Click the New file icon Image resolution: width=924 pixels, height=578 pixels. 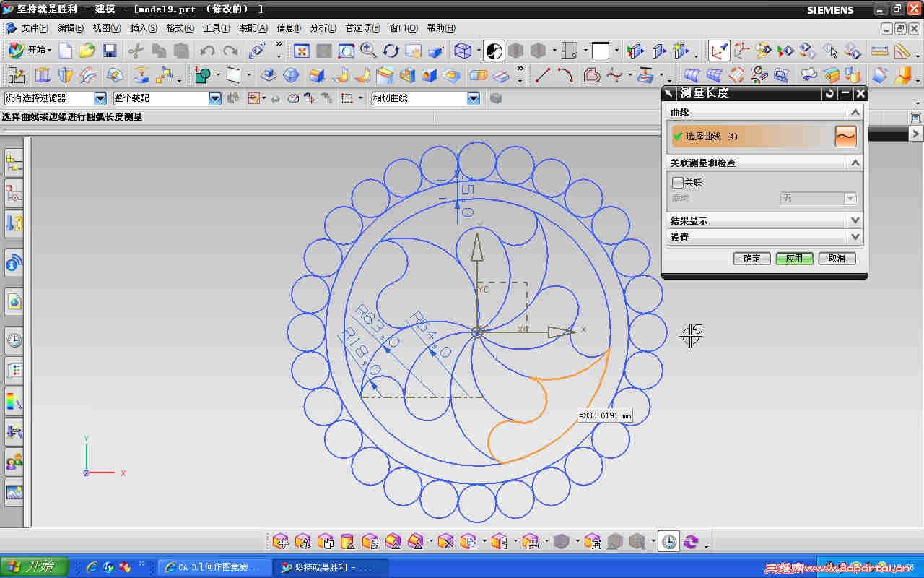[66, 51]
